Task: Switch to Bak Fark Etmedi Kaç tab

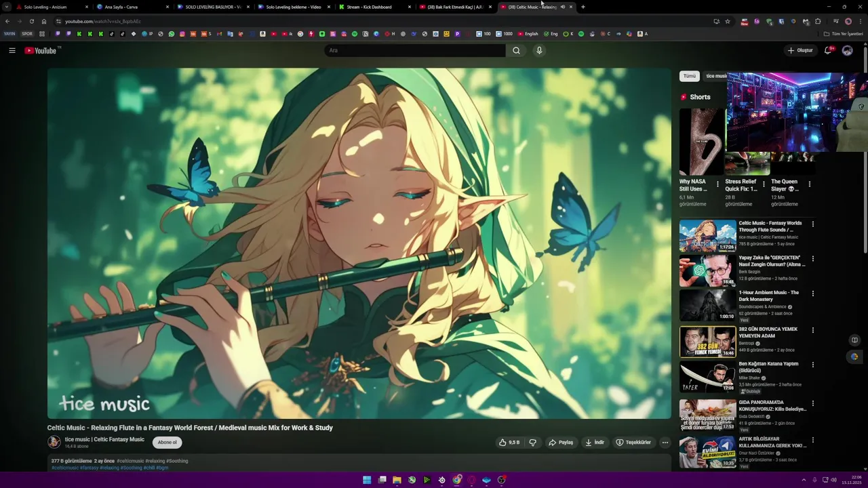Action: point(454,7)
